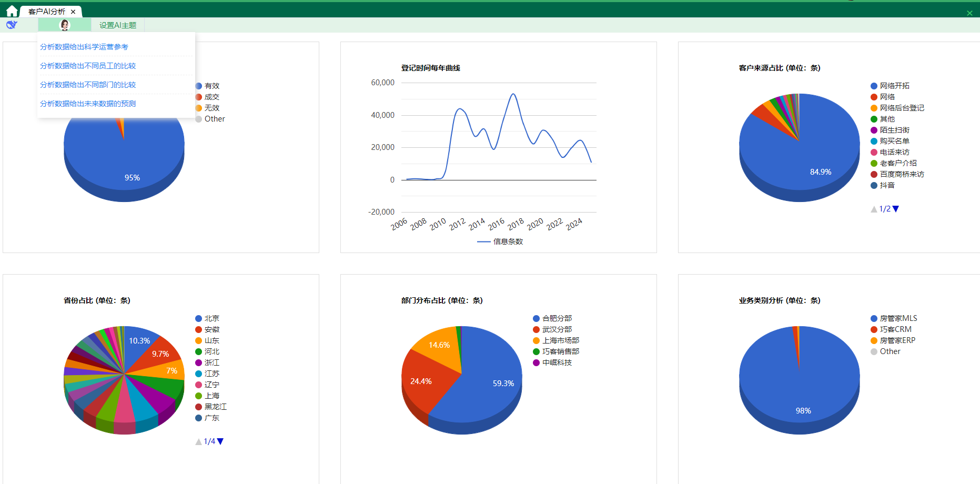Click the green X icon at top right

coord(969,13)
